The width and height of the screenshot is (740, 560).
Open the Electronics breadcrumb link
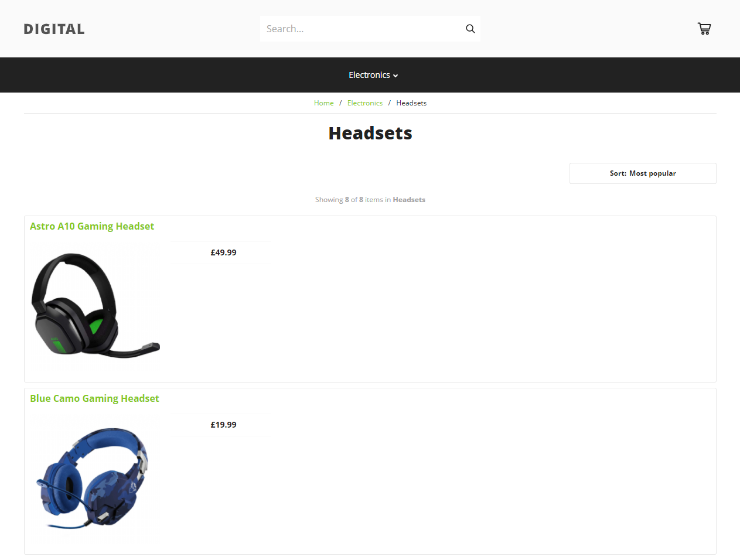pyautogui.click(x=364, y=103)
